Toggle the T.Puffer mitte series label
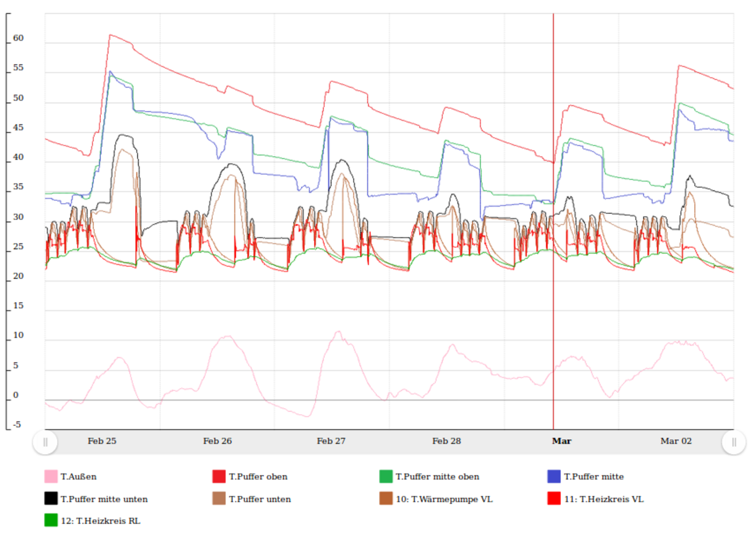Image resolution: width=756 pixels, height=536 pixels. (593, 477)
